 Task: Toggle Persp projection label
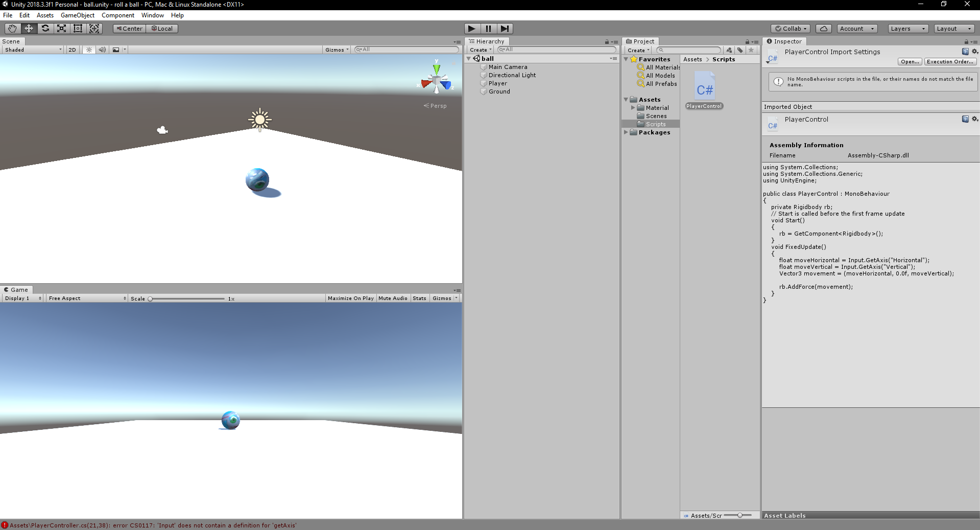[436, 106]
